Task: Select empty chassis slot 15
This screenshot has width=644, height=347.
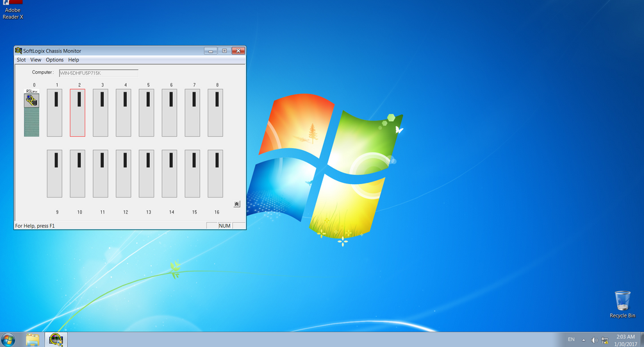Action: click(193, 173)
